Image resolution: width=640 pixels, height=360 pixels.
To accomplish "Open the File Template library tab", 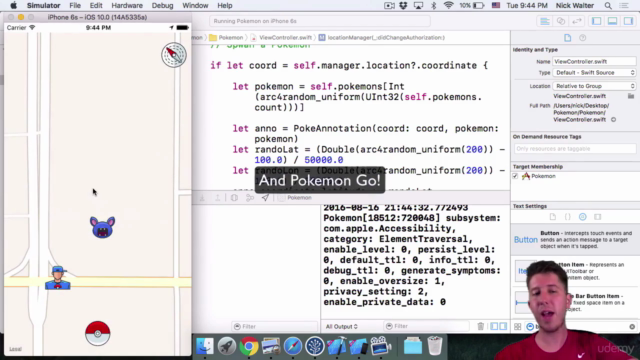I will tap(552, 217).
